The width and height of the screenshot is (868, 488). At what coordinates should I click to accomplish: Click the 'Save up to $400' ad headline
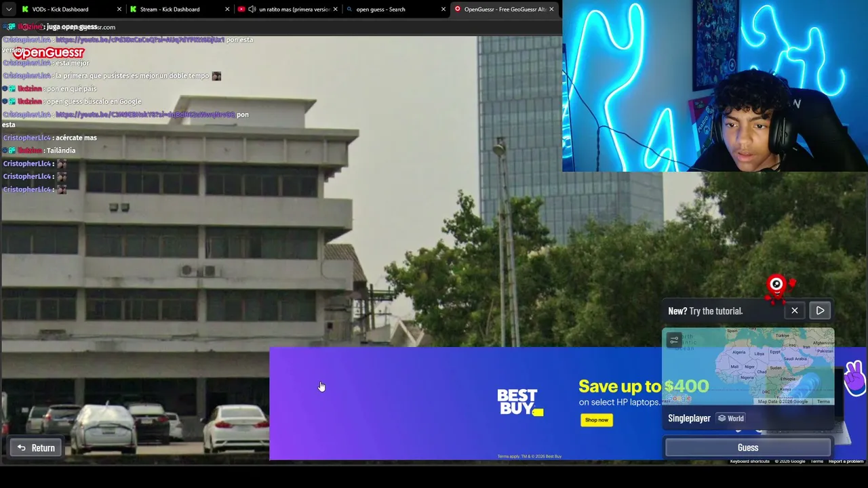coord(644,386)
